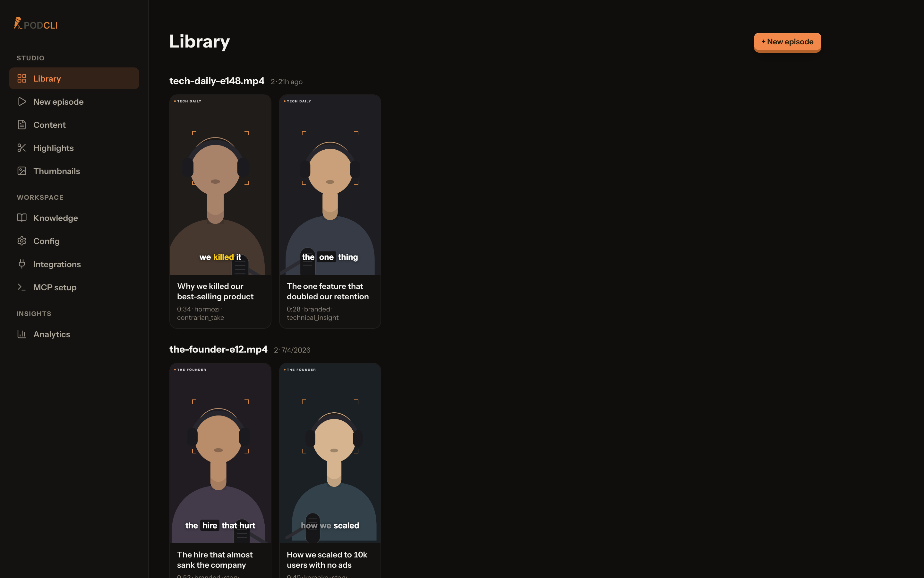Click title 'How we scaled to 10k users with no ads'
924x578 pixels.
[327, 560]
